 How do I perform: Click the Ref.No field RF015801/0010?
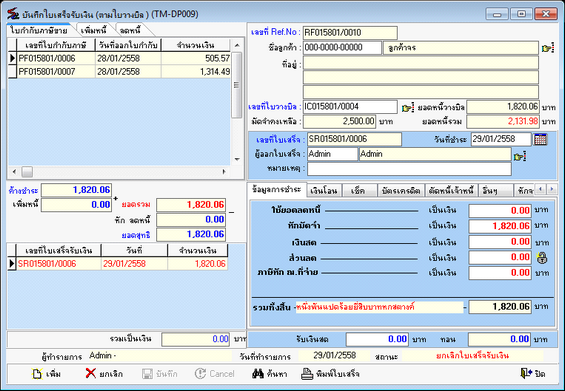point(350,32)
